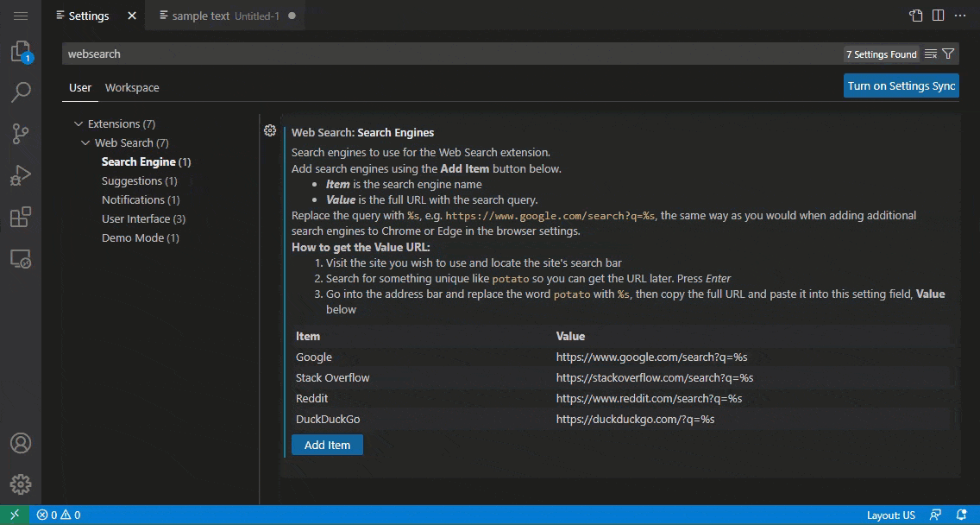This screenshot has height=525, width=980.
Task: Select Demo Mode (1) in settings tree
Action: [x=141, y=237]
